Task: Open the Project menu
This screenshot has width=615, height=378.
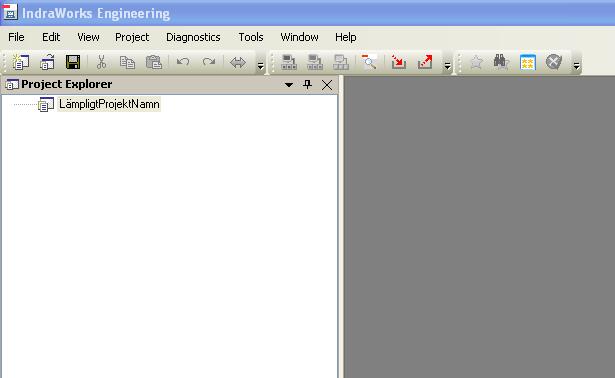Action: click(x=132, y=37)
